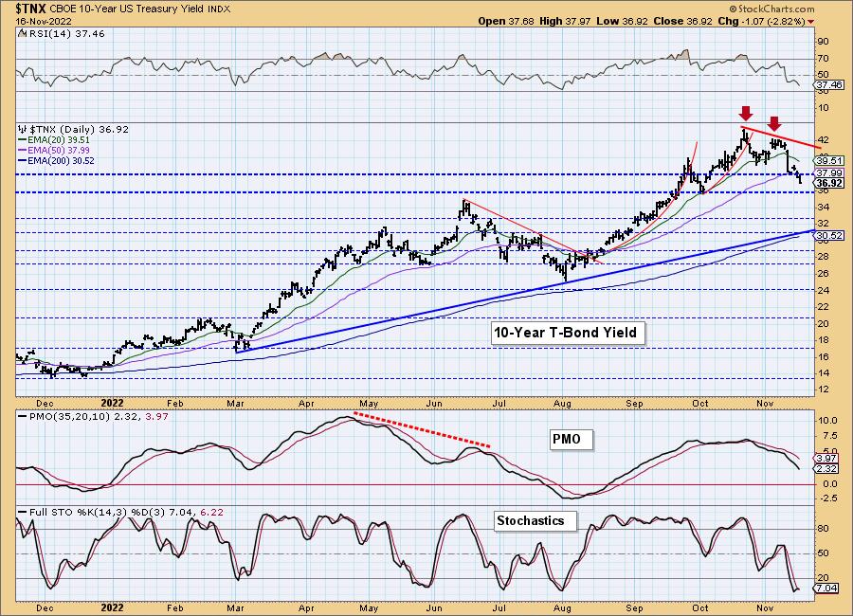The height and width of the screenshot is (616, 853).
Task: Click the 24 level on price axis
Action: point(823,290)
